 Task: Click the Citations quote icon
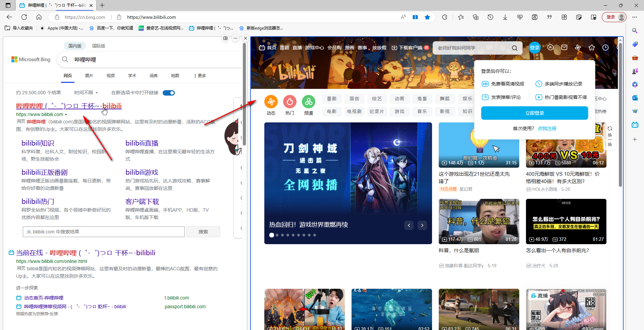549,17
